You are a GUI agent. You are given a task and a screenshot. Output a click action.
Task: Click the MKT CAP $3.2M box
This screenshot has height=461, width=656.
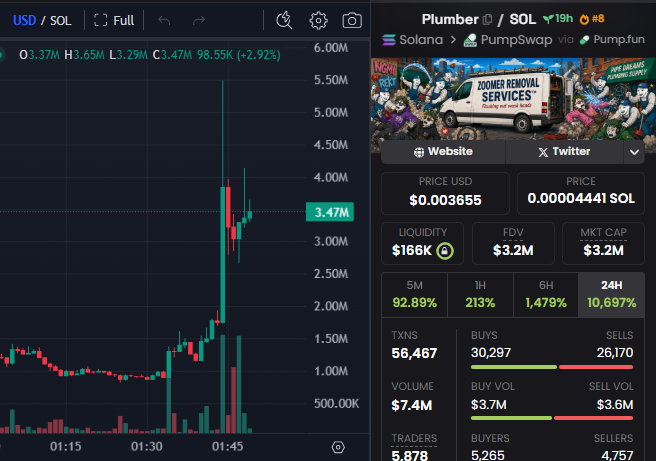[603, 243]
